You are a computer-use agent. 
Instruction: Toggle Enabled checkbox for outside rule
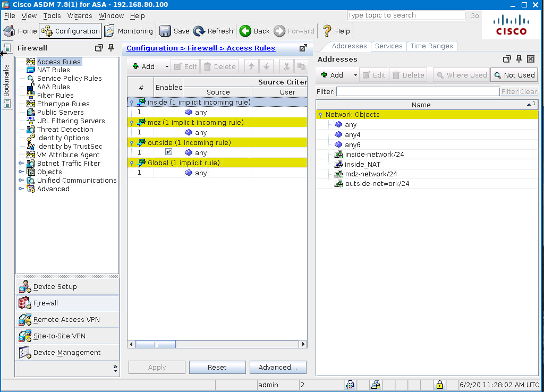tap(168, 152)
